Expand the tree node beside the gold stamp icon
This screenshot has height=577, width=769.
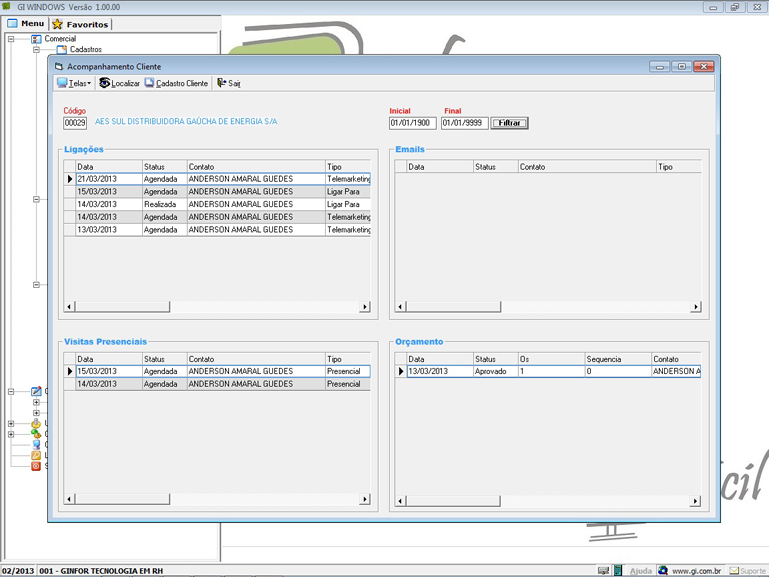pos(11,424)
